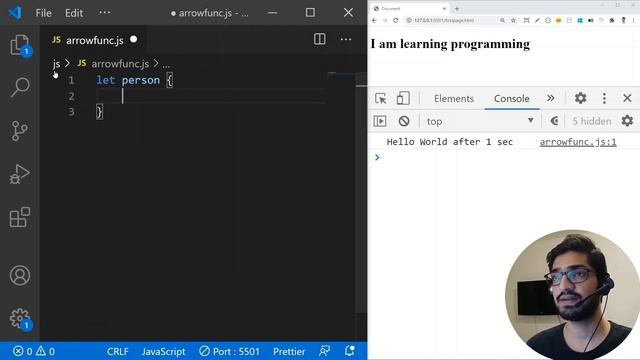The height and width of the screenshot is (360, 640).
Task: Close the Document browser tab
Action: (x=444, y=8)
